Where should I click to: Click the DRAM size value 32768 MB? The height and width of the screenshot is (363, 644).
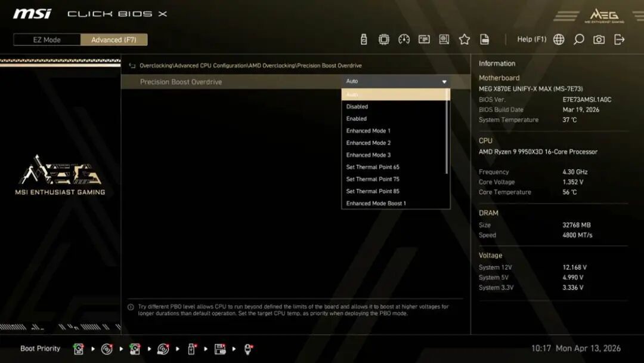[577, 225]
